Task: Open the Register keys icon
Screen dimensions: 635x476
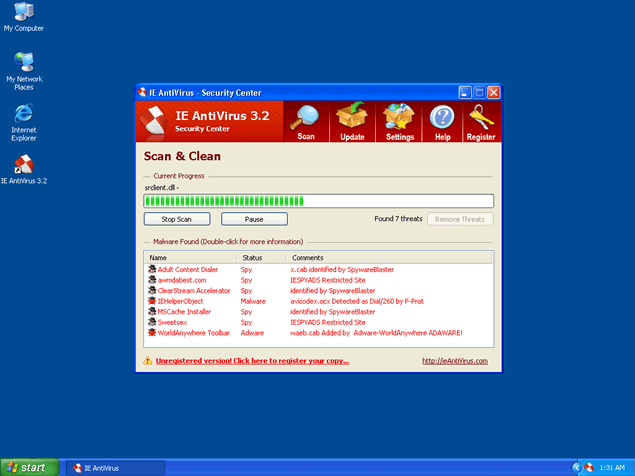Action: coord(480,119)
